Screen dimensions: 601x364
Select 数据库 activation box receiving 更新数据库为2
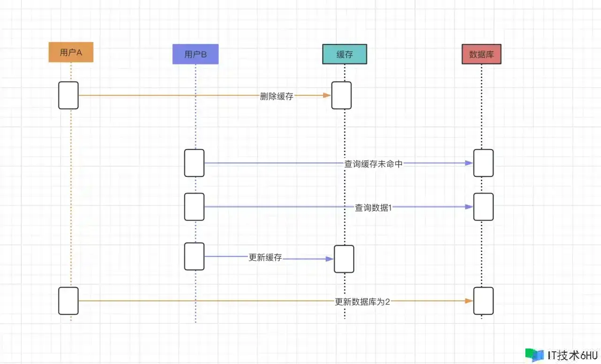[483, 301]
